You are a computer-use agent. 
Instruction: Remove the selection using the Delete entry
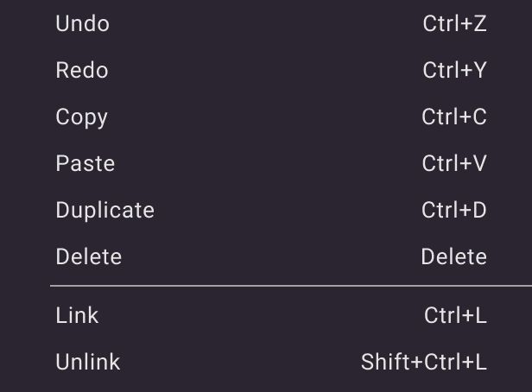89,256
